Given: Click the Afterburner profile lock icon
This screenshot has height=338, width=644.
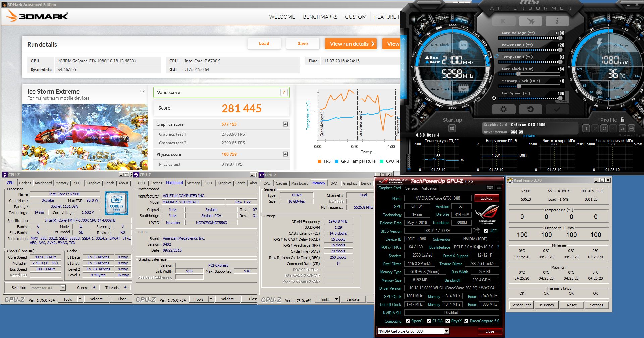Looking at the screenshot, I should pos(622,119).
